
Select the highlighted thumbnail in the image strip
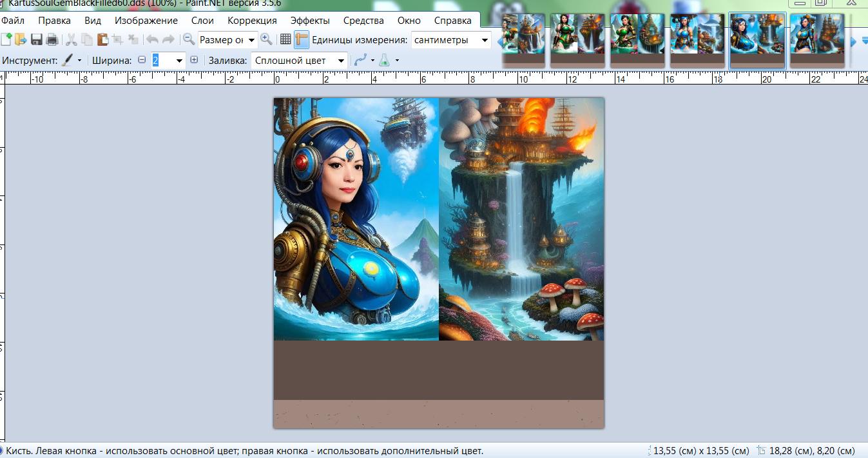[757, 40]
